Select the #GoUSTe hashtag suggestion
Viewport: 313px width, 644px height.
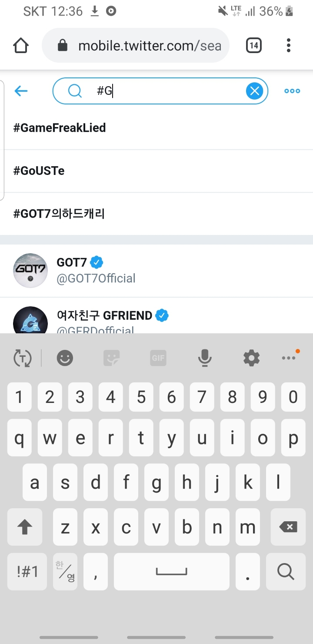coord(39,171)
